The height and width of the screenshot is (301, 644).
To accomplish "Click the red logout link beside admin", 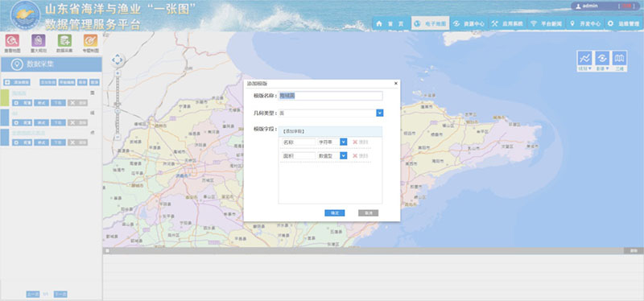I will (x=626, y=6).
